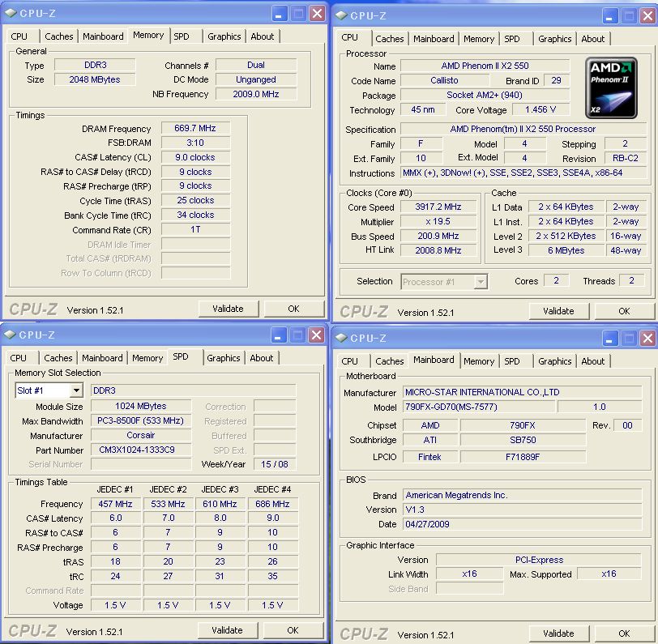This screenshot has height=644, width=658.
Task: Click the motherboard model 790FX-GD70(MS-7577)
Action: point(478,407)
